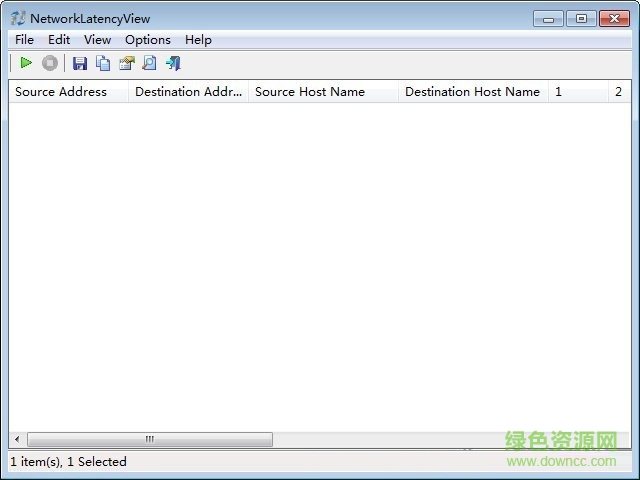Viewport: 640px width, 480px height.
Task: Click the horizontal scrollbar thumb
Action: tap(150, 439)
